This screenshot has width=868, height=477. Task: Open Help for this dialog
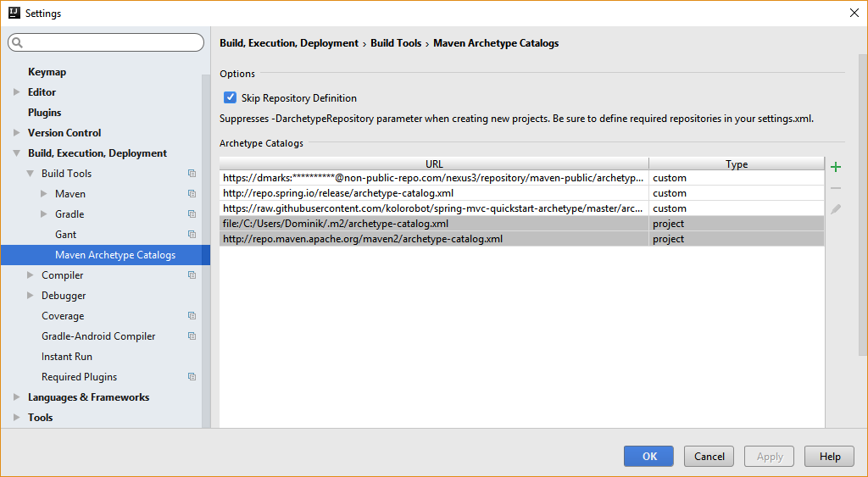829,456
